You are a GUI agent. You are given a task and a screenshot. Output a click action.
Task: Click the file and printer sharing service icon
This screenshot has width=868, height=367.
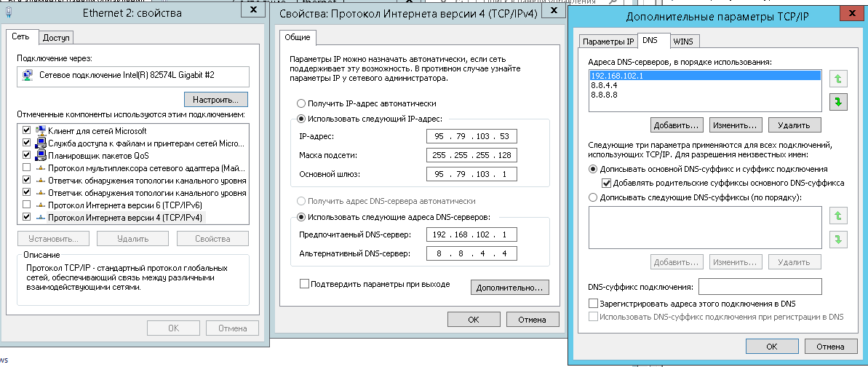coord(41,143)
